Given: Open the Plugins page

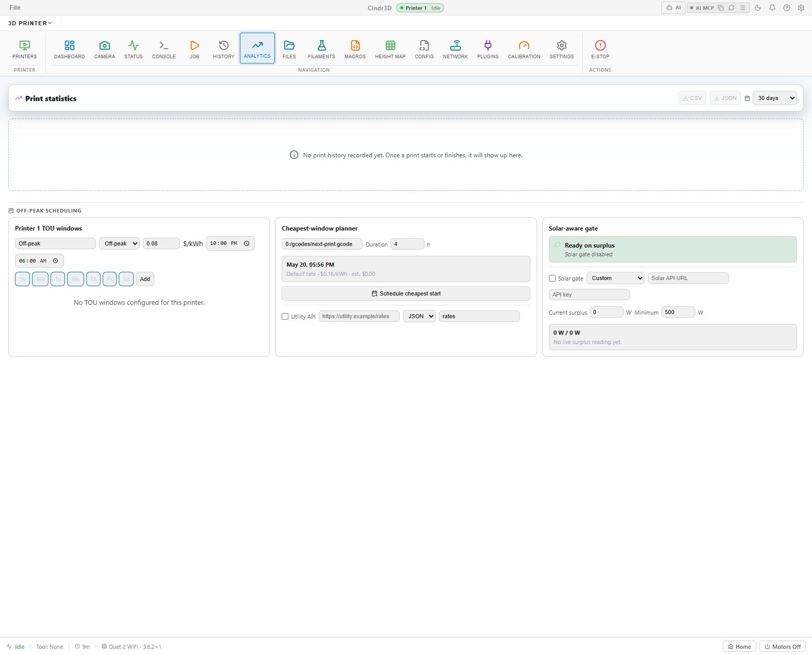Looking at the screenshot, I should (488, 50).
